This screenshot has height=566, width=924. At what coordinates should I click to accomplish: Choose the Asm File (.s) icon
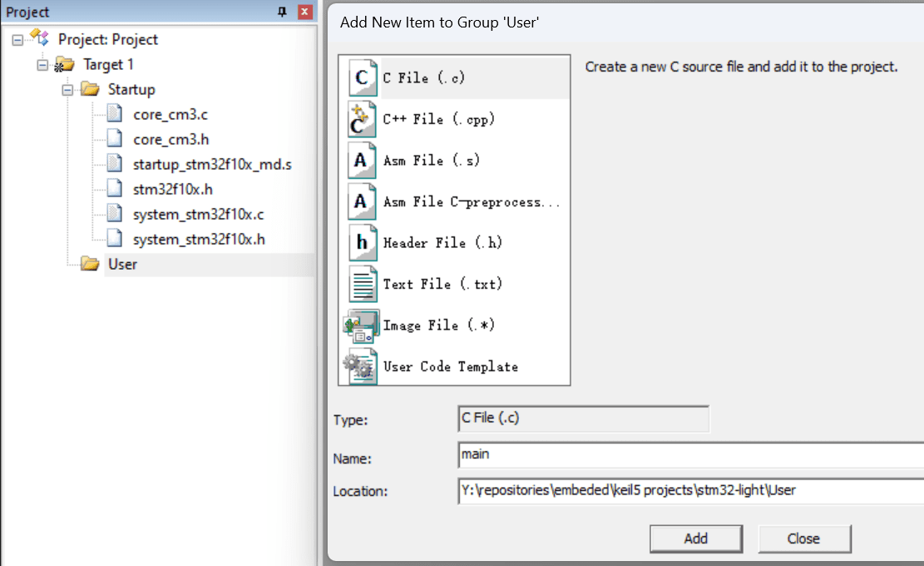[x=362, y=161]
